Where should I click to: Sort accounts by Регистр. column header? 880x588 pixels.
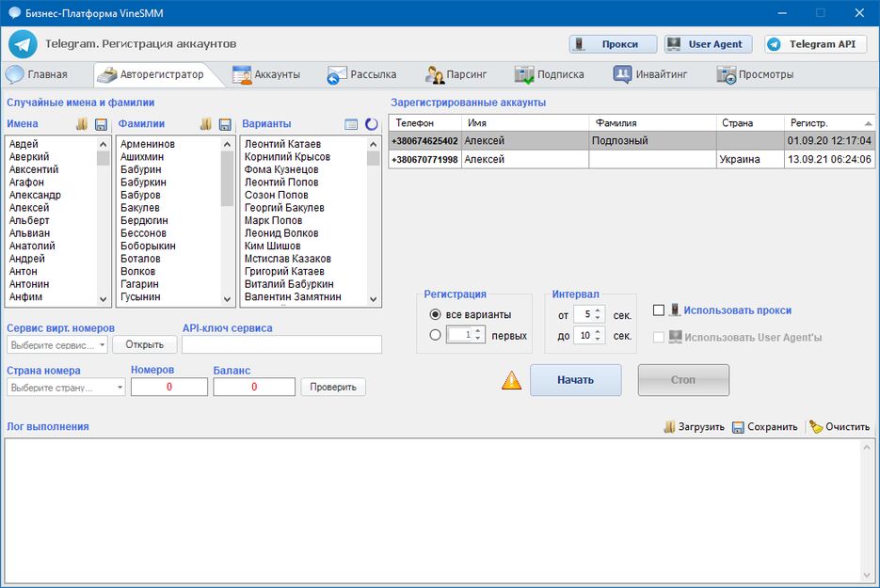click(x=829, y=123)
